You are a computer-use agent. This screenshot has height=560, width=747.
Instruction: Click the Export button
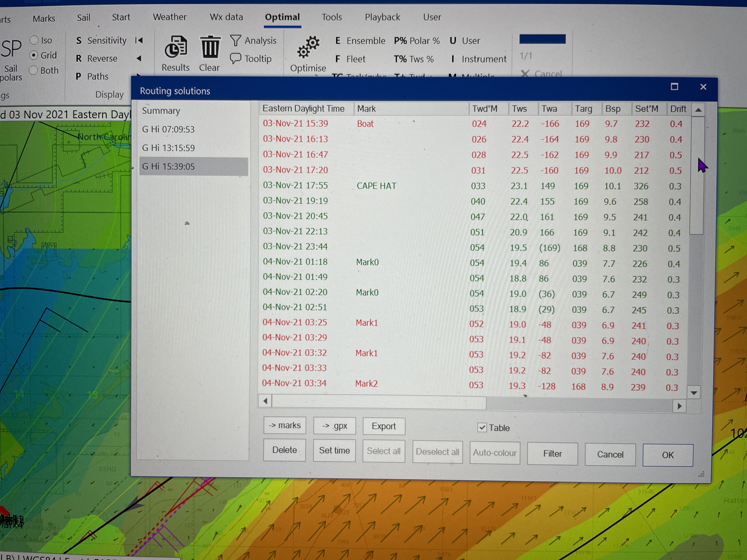coord(384,426)
